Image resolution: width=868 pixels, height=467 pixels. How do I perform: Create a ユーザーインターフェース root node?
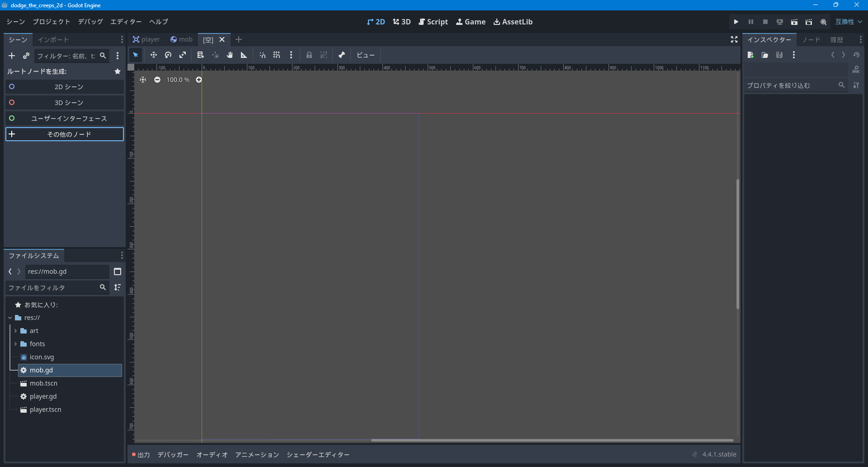click(65, 119)
